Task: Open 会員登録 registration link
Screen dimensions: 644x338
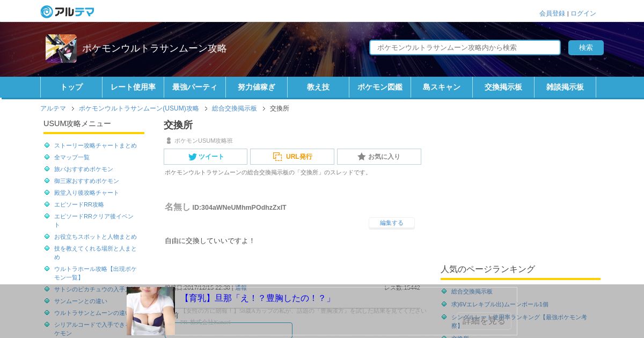Action: pyautogui.click(x=552, y=13)
